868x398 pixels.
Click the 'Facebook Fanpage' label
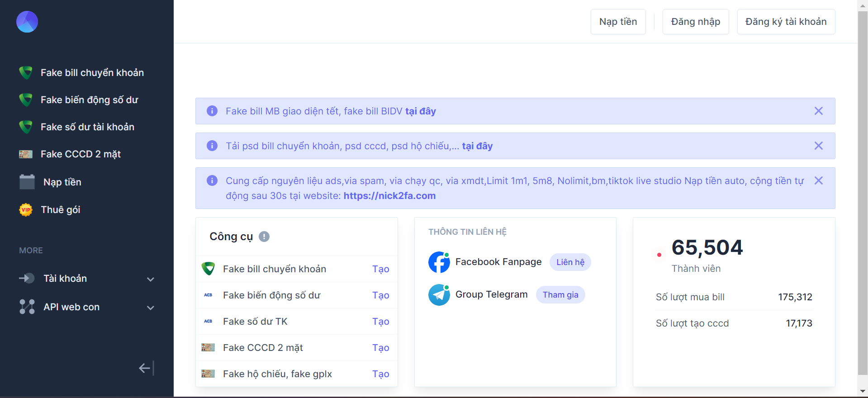[498, 262]
